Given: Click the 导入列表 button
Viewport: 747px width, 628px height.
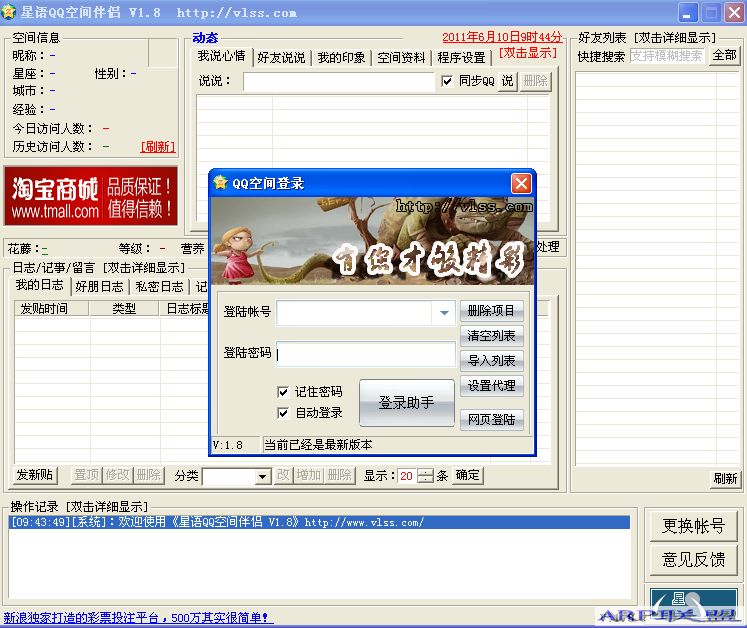Looking at the screenshot, I should click(x=491, y=360).
